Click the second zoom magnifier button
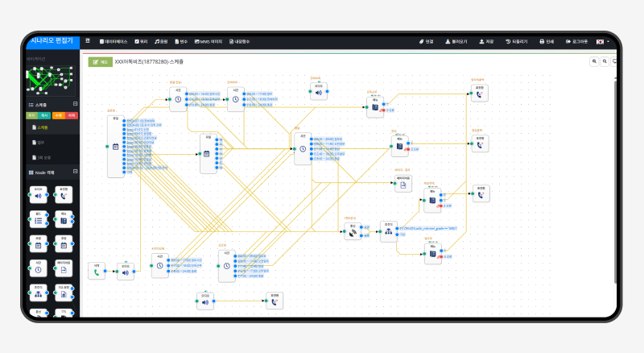This screenshot has width=644, height=353. 605,61
